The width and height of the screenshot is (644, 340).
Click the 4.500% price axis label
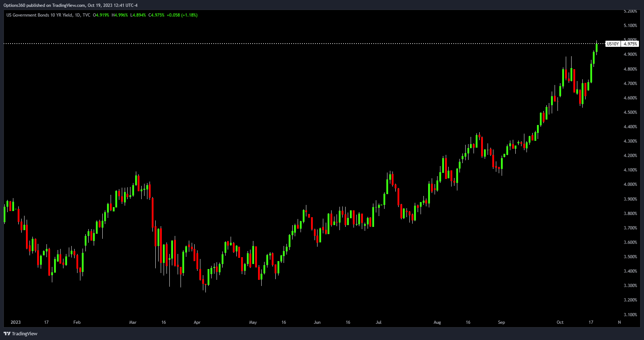coord(630,112)
